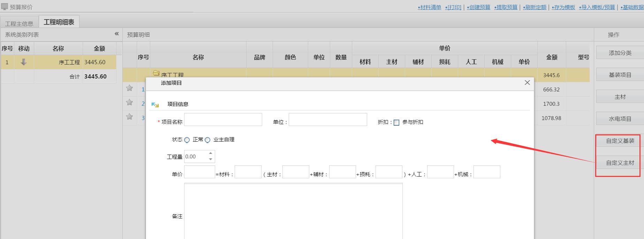Click the 自定义基装 button

pyautogui.click(x=620, y=141)
